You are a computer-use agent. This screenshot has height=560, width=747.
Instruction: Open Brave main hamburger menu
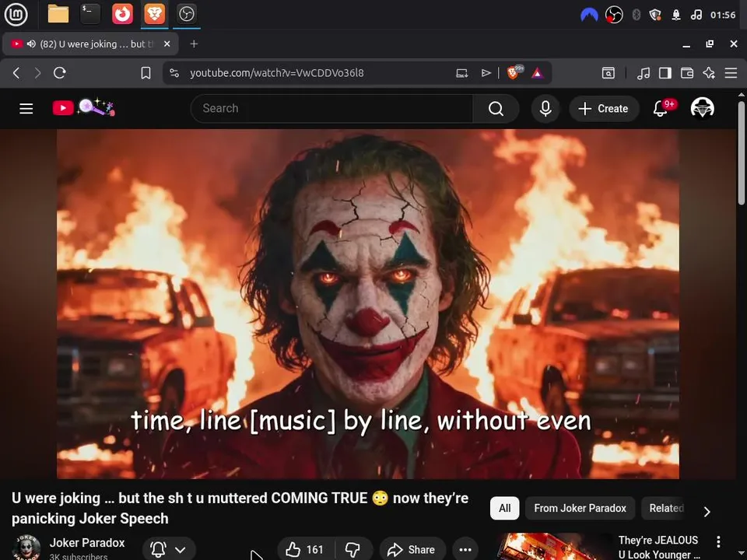click(x=731, y=73)
